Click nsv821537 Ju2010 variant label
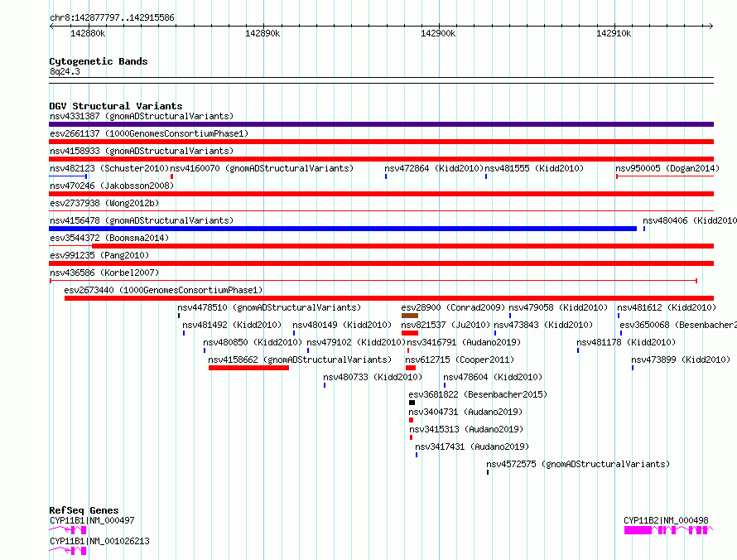 click(446, 325)
